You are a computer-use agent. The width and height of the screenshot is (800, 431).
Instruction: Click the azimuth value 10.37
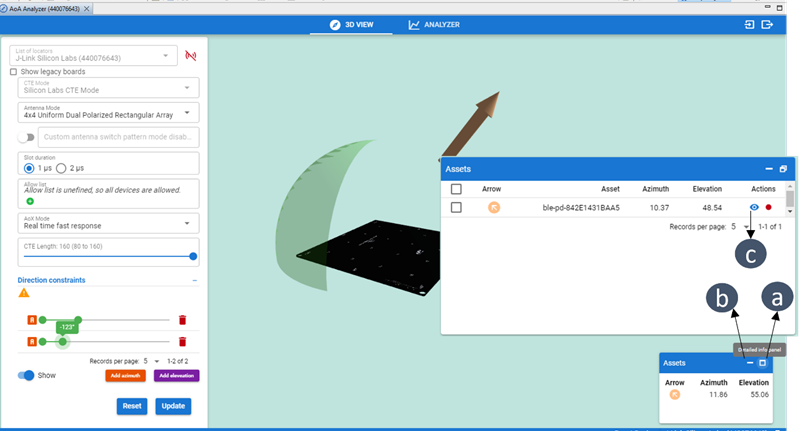[660, 208]
